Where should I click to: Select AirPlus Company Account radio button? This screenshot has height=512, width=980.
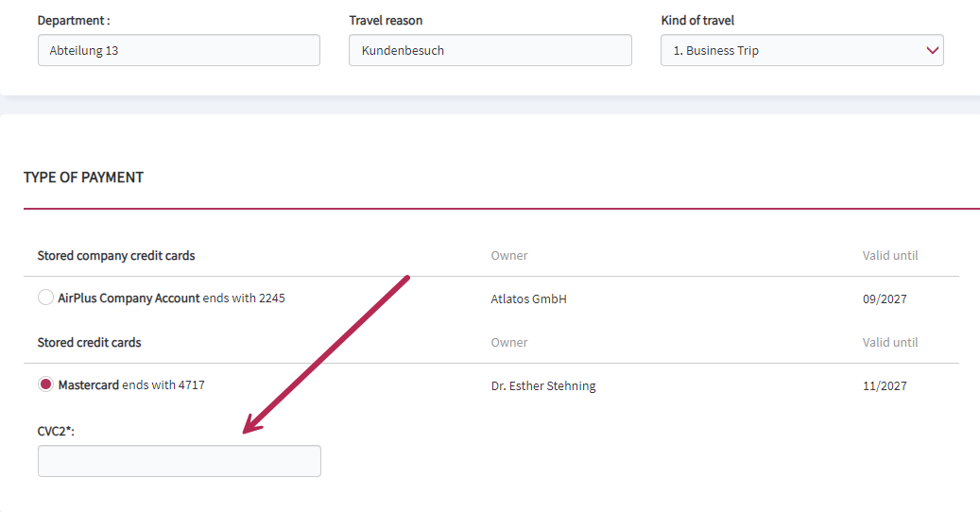click(x=45, y=298)
